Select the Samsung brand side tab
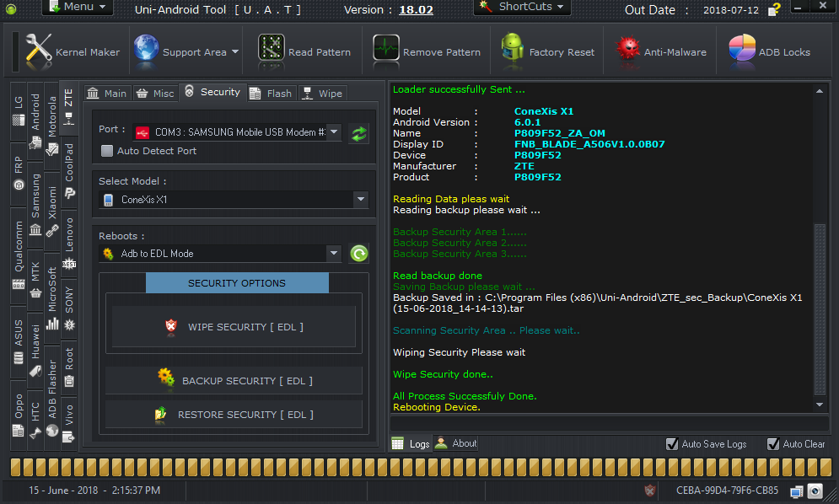839x504 pixels. [35, 205]
